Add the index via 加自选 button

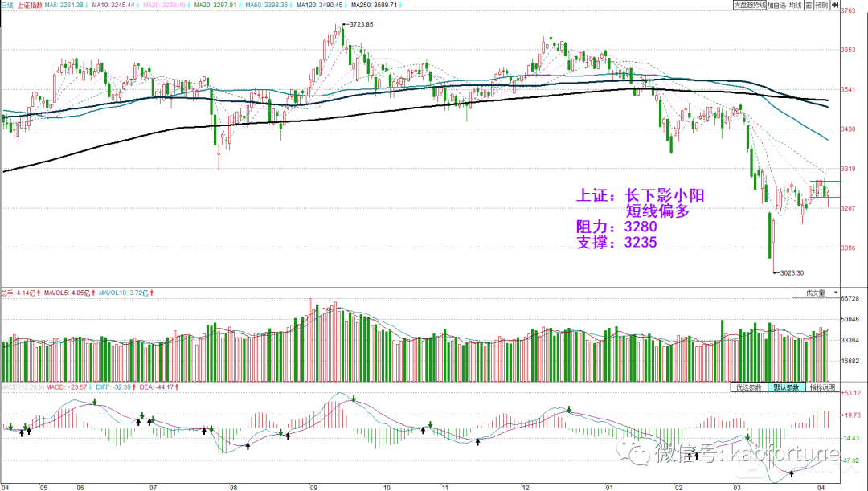tap(776, 5)
